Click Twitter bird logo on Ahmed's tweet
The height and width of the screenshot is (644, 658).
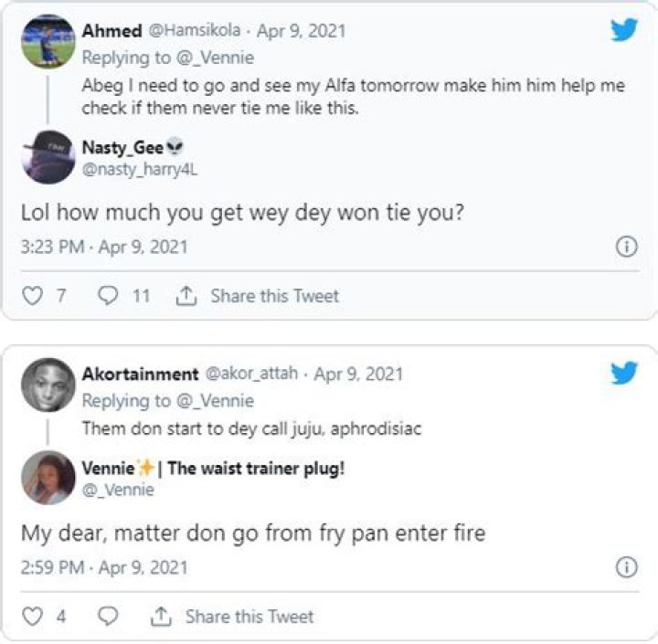[624, 30]
